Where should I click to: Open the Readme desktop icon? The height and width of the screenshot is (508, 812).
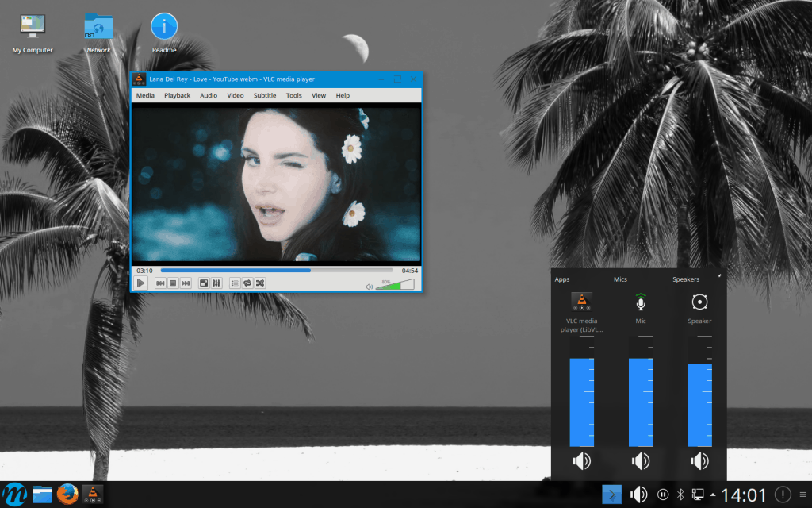(164, 33)
